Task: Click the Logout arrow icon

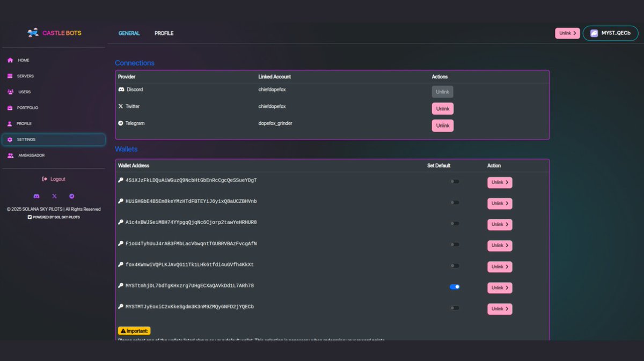Action: coord(45,179)
